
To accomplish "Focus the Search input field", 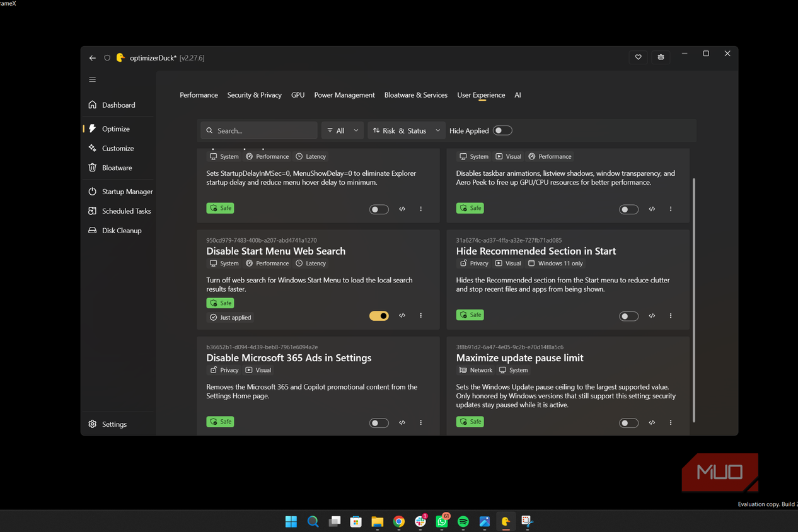I will (259, 130).
